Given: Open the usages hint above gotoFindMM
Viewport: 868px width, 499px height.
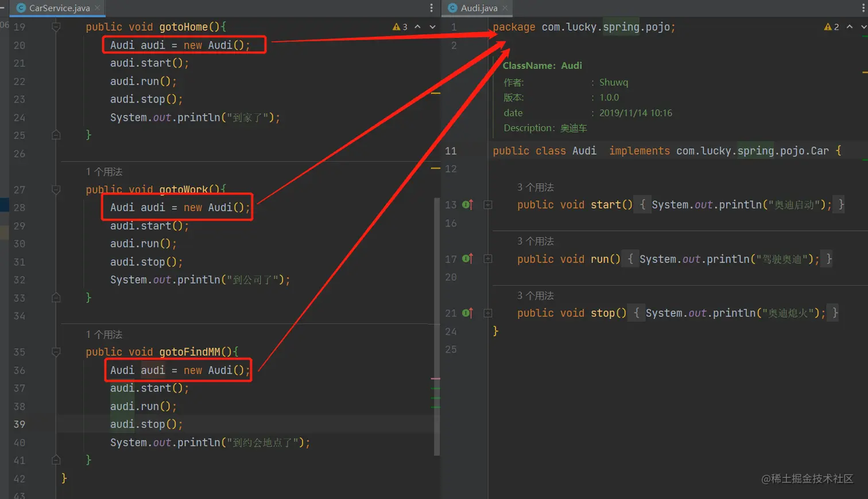Looking at the screenshot, I should coord(104,334).
